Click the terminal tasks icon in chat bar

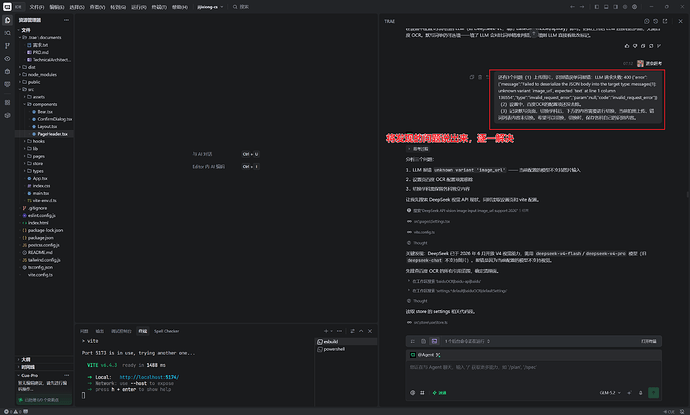[434, 341]
